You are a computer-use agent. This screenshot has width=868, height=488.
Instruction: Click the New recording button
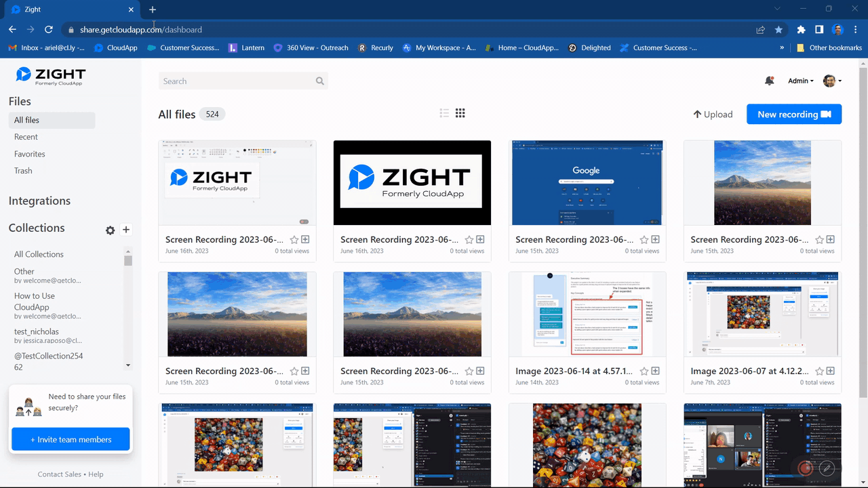(794, 115)
